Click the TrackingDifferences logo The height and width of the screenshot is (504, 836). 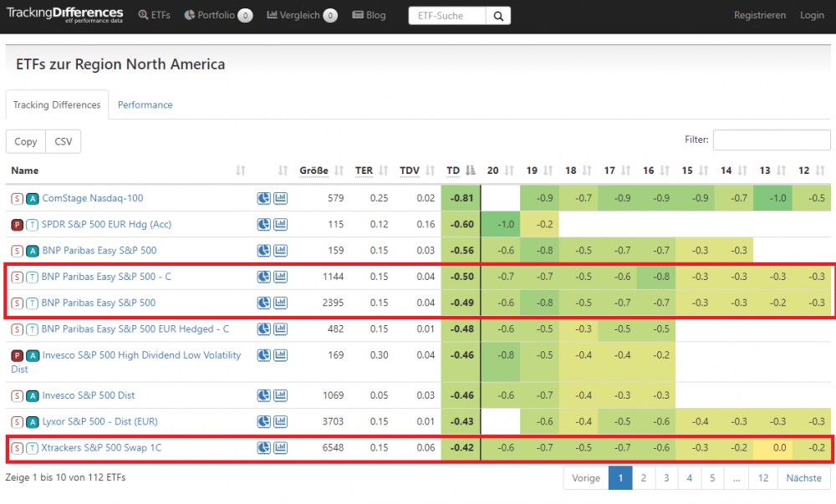coord(64,15)
